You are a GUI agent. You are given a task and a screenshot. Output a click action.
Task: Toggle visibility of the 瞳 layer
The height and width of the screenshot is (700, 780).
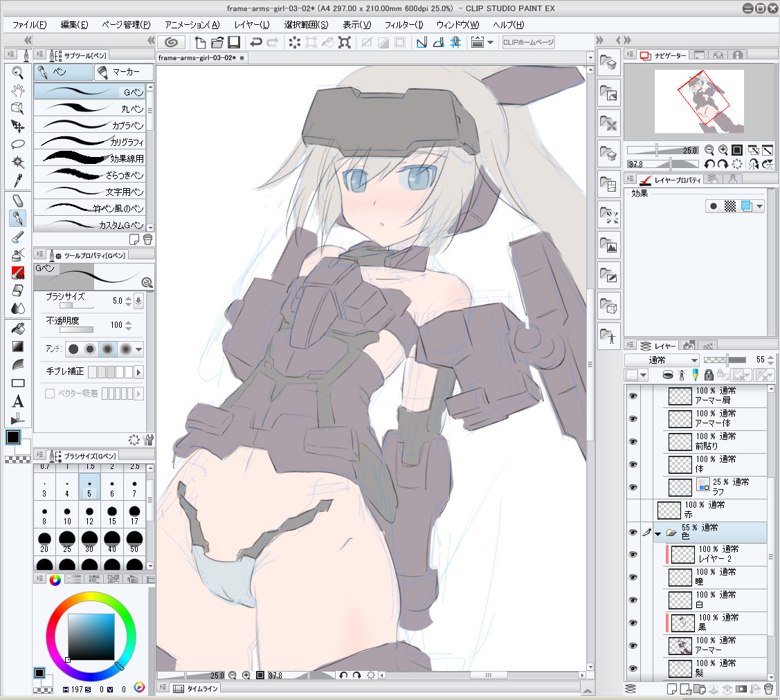(x=633, y=577)
